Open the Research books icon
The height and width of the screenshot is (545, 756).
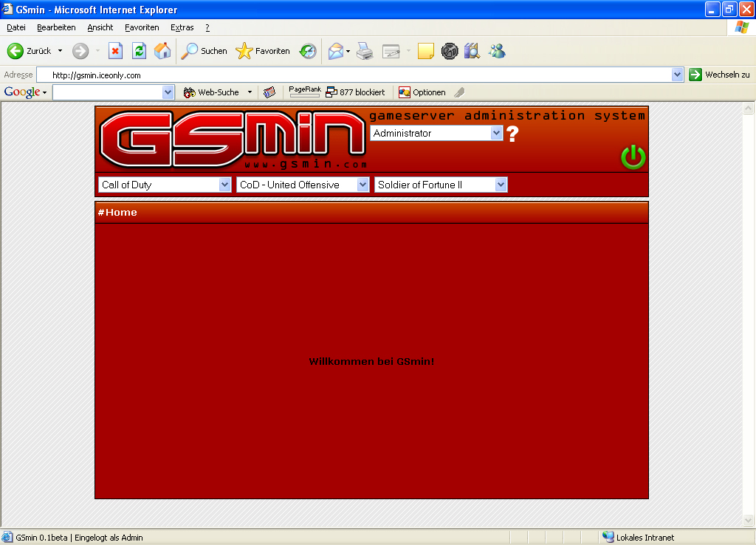click(x=472, y=51)
